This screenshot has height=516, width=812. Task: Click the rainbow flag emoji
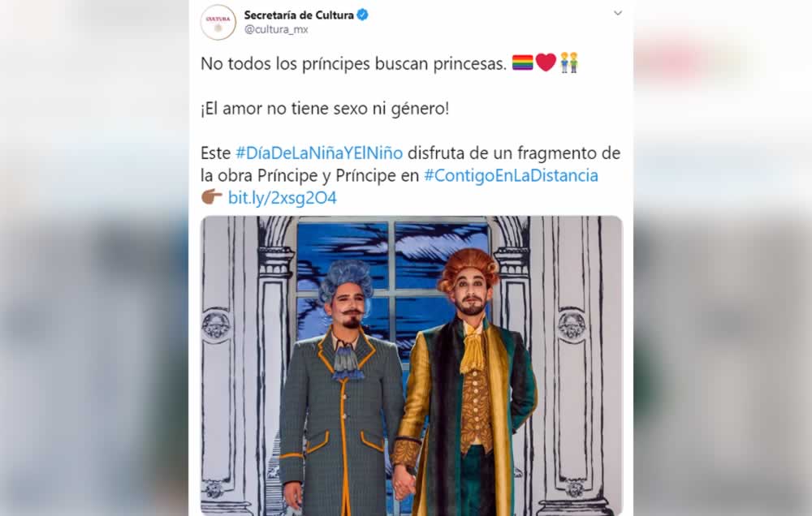click(x=522, y=62)
